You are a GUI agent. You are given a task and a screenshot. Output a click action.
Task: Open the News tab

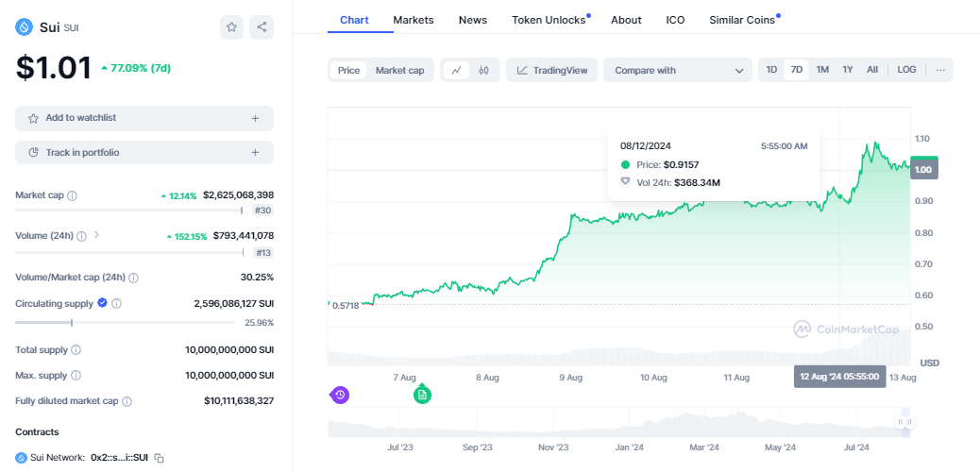pyautogui.click(x=472, y=20)
